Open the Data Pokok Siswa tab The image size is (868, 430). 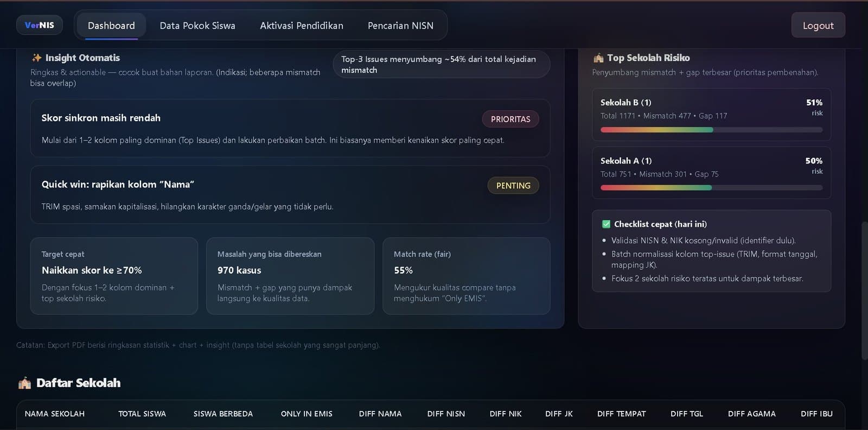(197, 26)
